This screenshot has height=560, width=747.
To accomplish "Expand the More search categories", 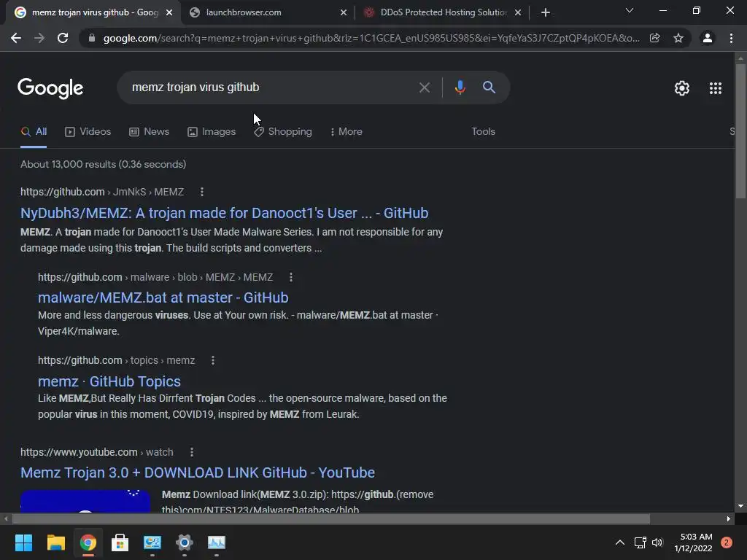I will pos(347,132).
